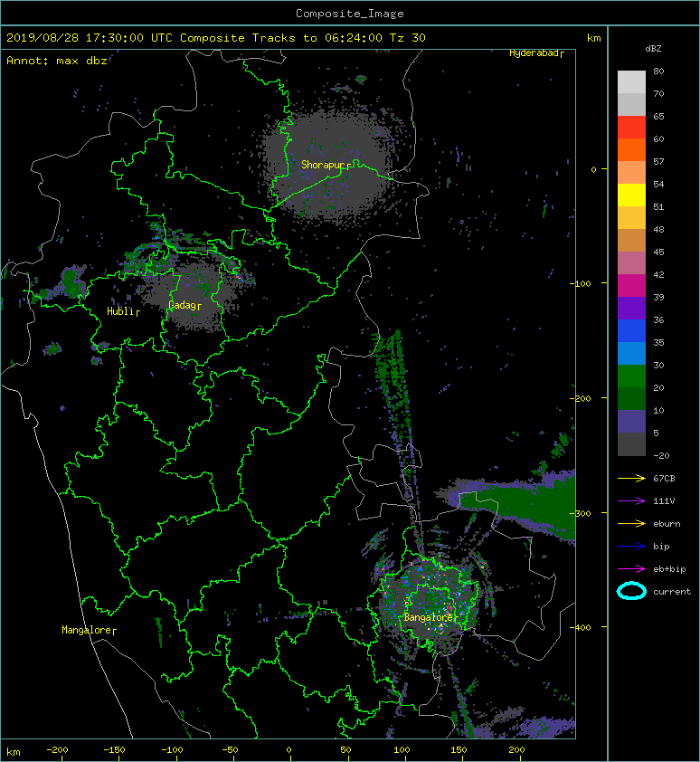
Task: Click the Composite_Image title text
Action: point(350,14)
